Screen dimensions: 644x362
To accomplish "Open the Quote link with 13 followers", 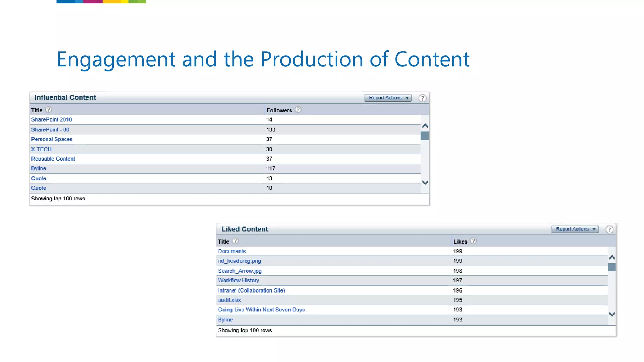I will click(x=39, y=178).
